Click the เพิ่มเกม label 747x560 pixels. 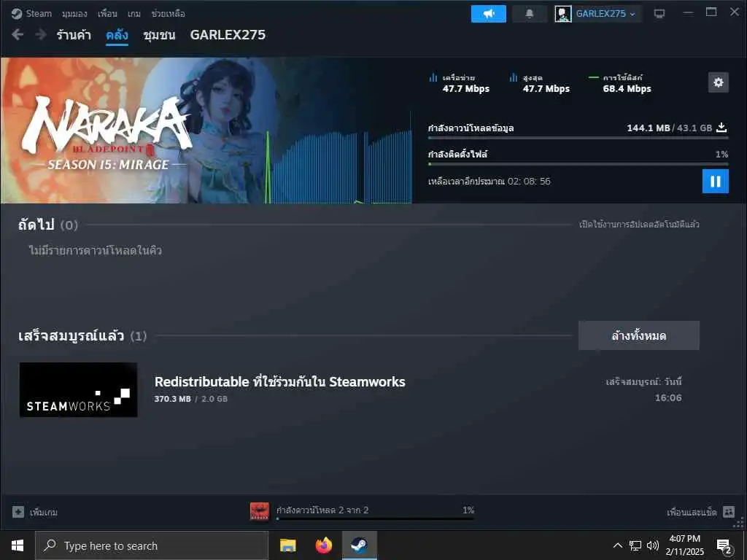coord(44,513)
